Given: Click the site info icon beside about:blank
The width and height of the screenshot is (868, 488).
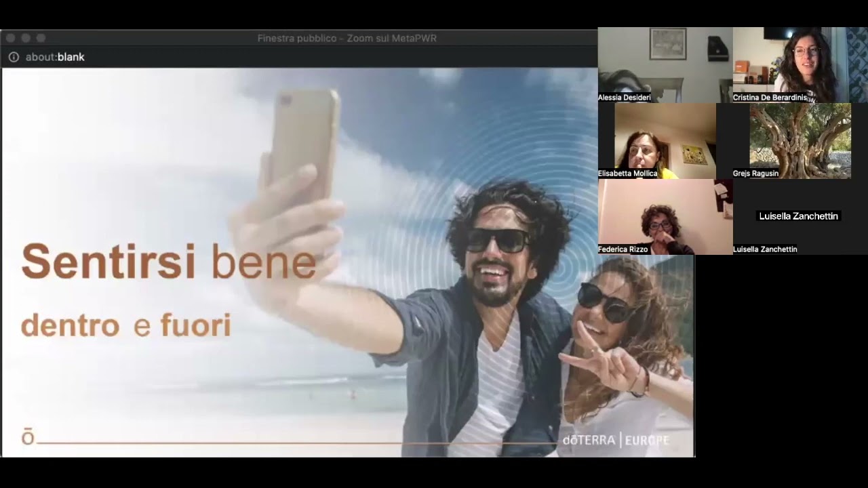Looking at the screenshot, I should 14,57.
